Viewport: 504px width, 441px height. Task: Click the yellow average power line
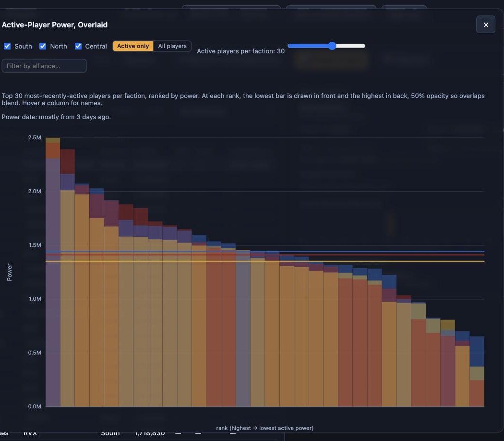pos(265,261)
